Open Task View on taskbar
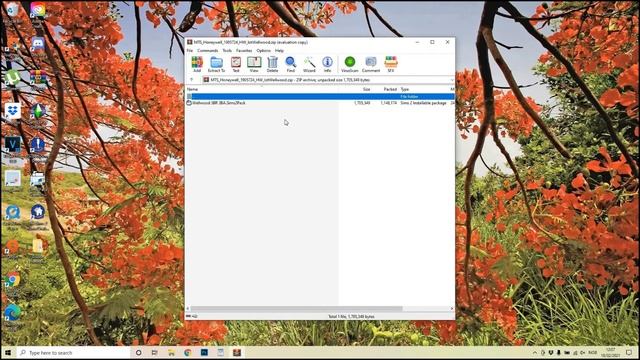Viewport: 640px width, 360px height. [155, 353]
